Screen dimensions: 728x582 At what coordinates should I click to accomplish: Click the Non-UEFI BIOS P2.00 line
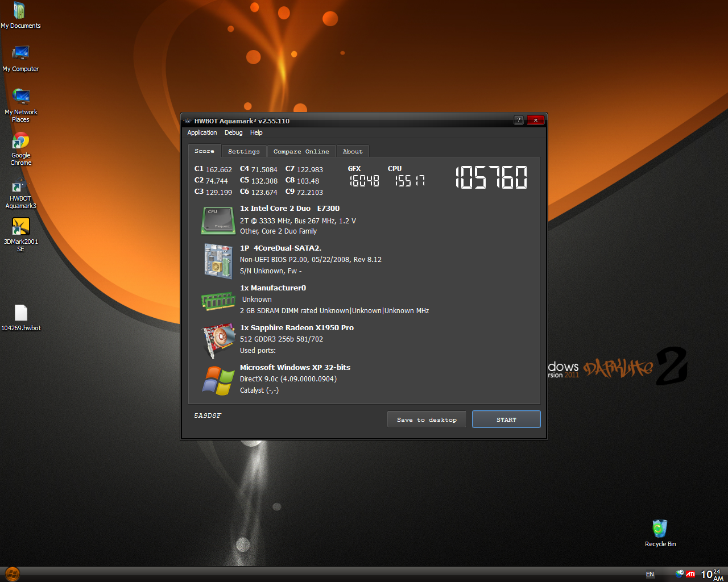click(311, 260)
